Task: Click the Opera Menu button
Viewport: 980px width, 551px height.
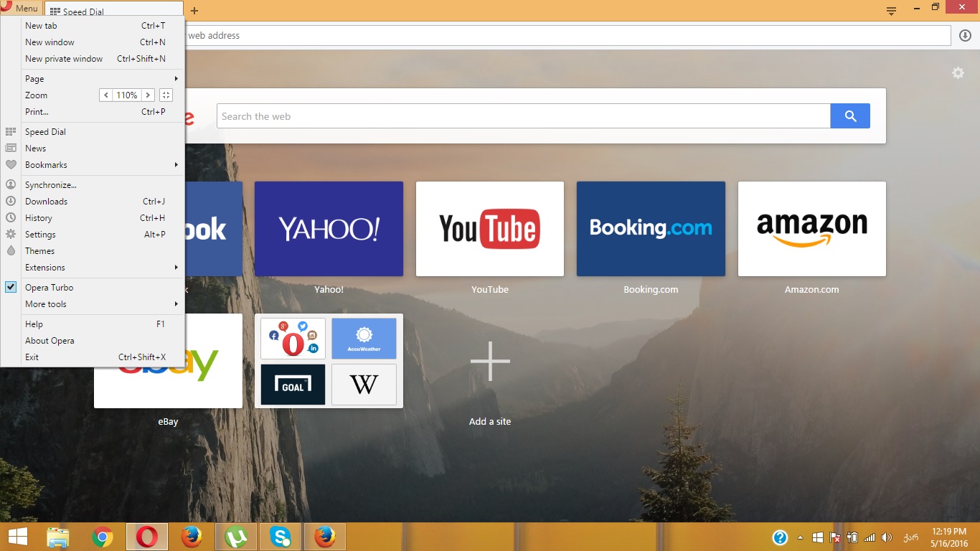Action: pyautogui.click(x=20, y=8)
